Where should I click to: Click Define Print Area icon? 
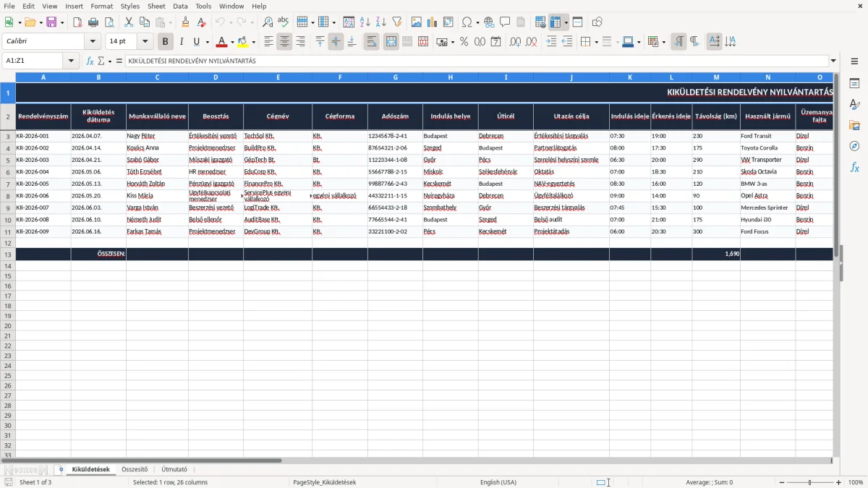pyautogui.click(x=540, y=22)
